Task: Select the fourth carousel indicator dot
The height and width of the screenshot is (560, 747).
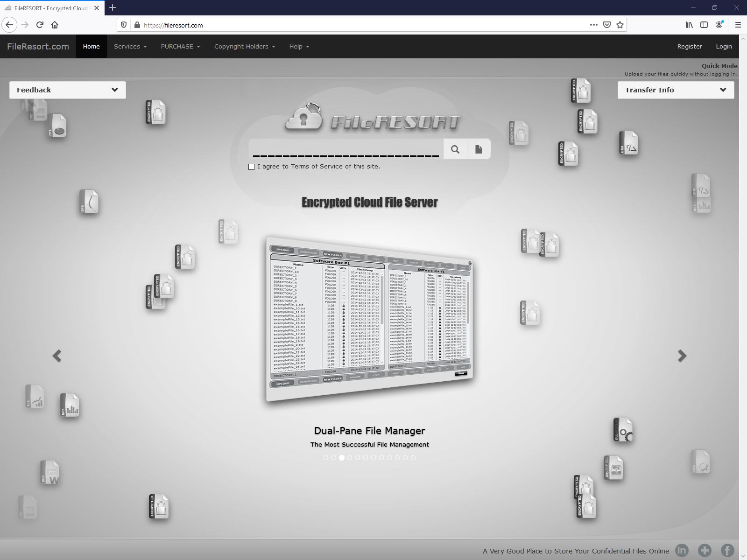Action: (350, 458)
